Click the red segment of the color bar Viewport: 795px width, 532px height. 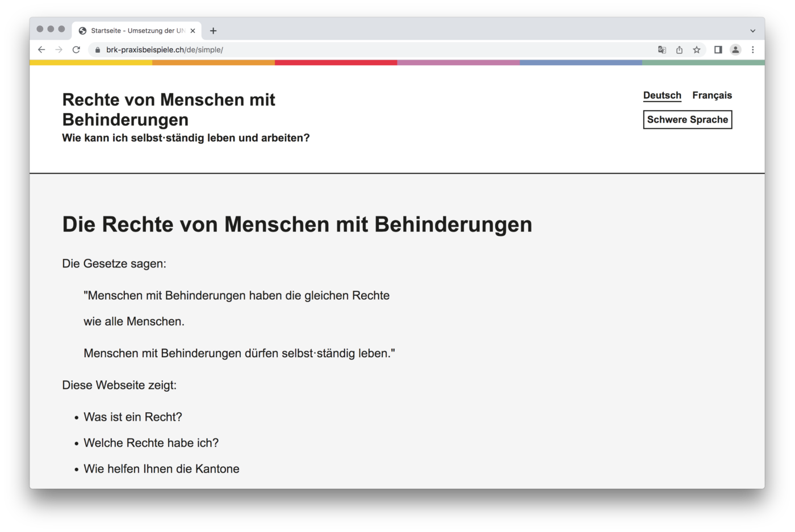[x=336, y=63]
